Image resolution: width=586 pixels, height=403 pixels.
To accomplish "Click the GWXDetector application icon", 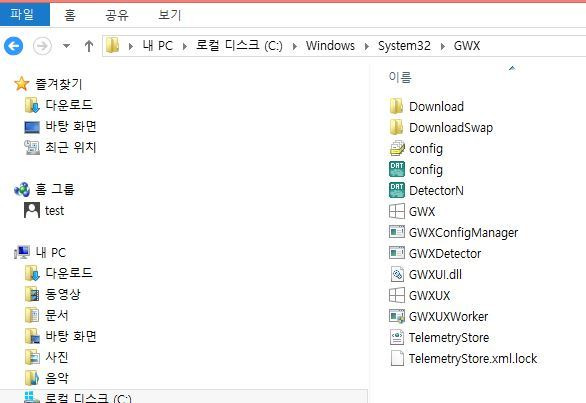I will tap(397, 253).
